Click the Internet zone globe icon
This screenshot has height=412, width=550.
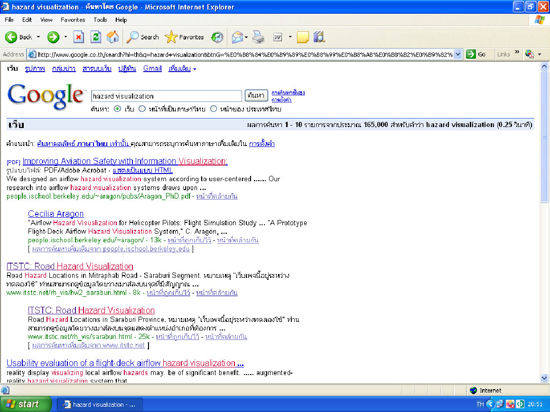tap(473, 390)
